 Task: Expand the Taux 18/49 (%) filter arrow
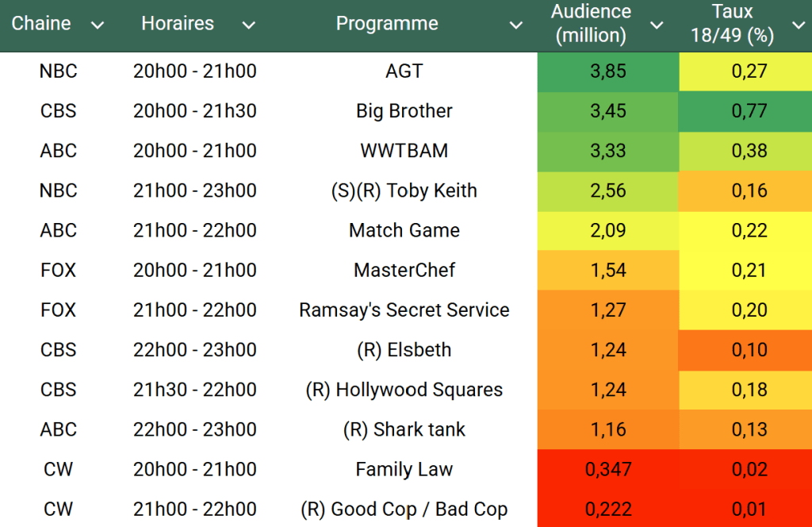[798, 25]
